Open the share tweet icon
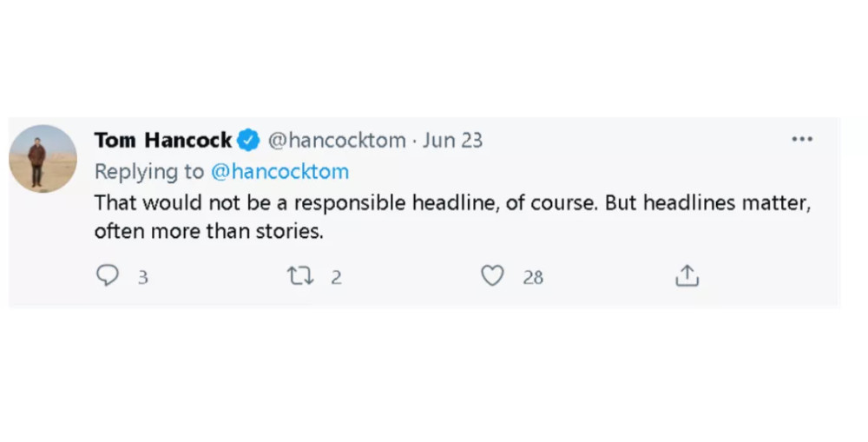 point(687,276)
